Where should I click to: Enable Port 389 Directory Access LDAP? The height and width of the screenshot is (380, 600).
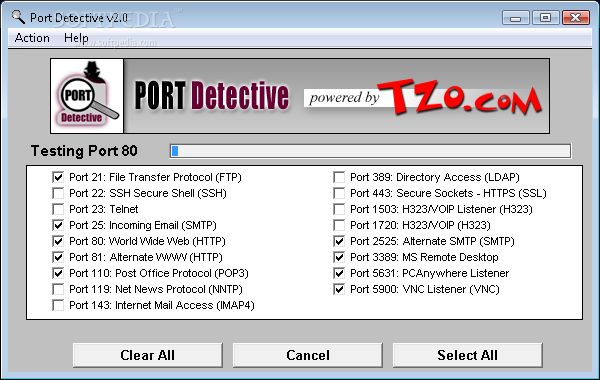tap(339, 177)
